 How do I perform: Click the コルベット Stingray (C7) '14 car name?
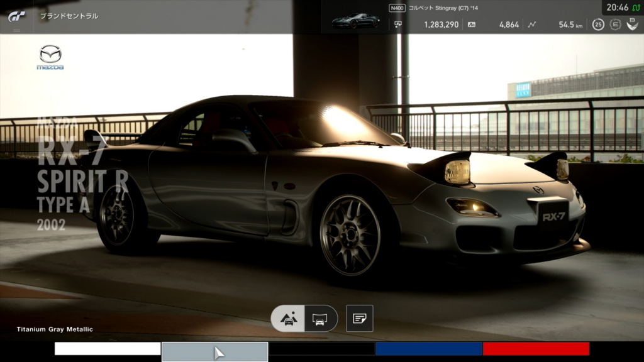[443, 8]
